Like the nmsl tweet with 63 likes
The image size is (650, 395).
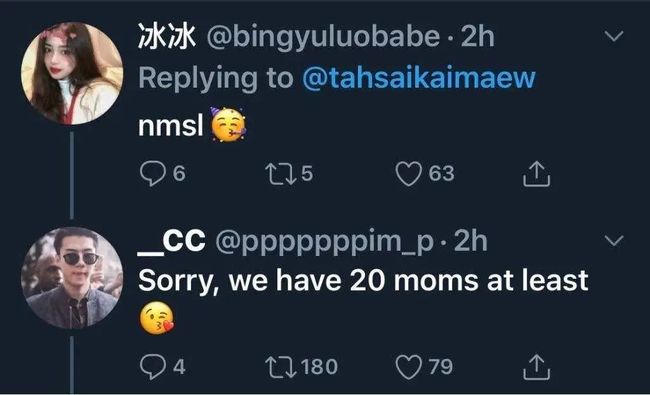408,174
